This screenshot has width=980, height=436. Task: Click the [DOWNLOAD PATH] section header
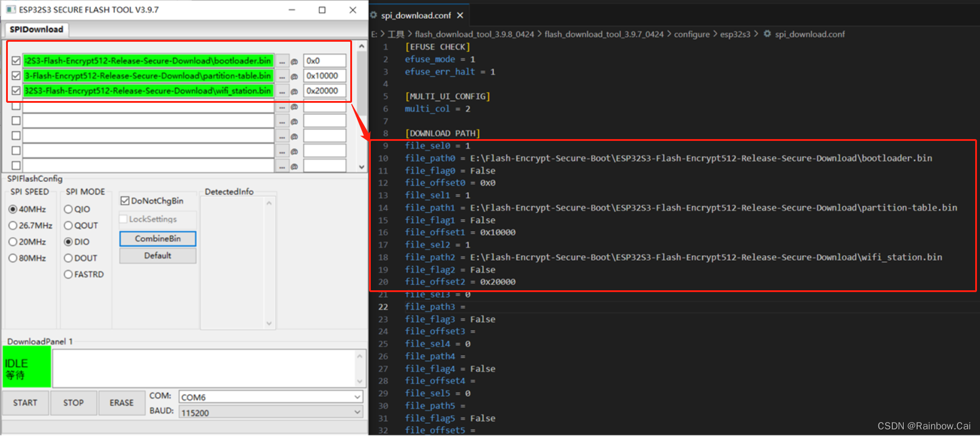443,134
